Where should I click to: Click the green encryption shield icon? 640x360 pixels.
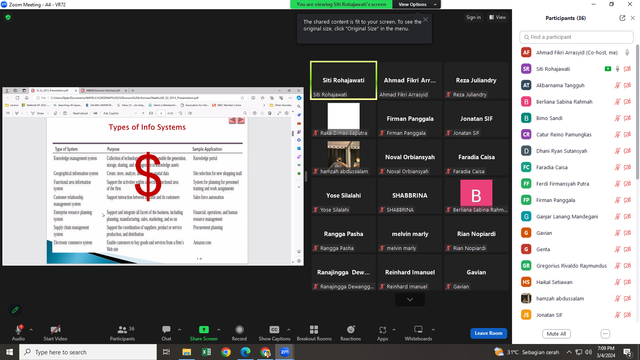click(x=8, y=17)
